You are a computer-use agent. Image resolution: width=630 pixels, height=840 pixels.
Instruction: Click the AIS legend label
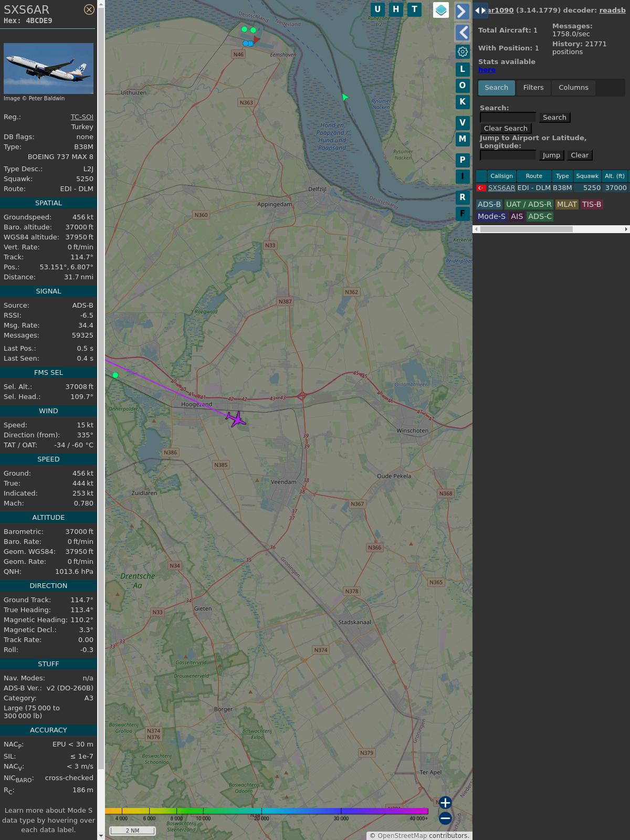pos(517,217)
